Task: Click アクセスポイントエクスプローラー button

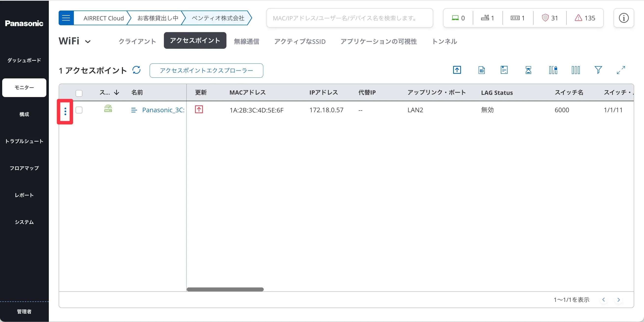Action: click(206, 71)
